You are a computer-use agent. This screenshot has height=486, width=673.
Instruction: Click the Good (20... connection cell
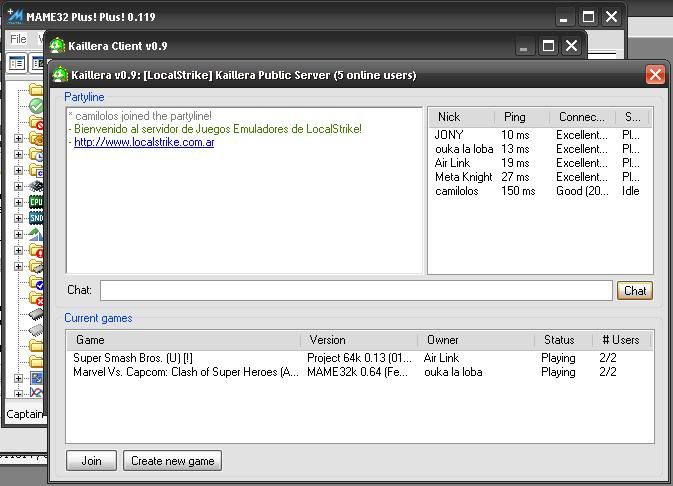tap(582, 191)
